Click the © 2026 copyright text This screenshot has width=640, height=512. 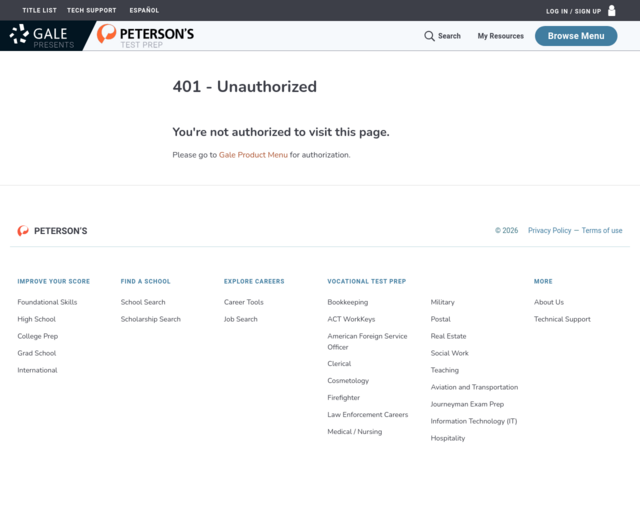click(507, 230)
